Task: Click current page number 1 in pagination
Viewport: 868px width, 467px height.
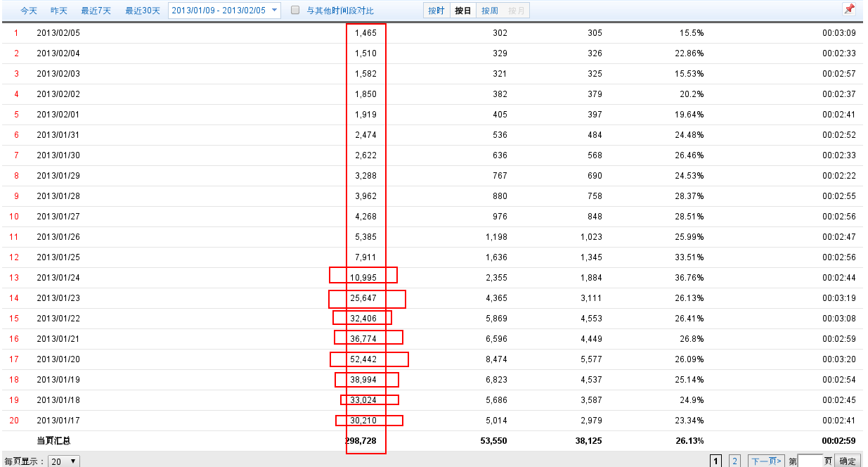Action: pyautogui.click(x=716, y=461)
